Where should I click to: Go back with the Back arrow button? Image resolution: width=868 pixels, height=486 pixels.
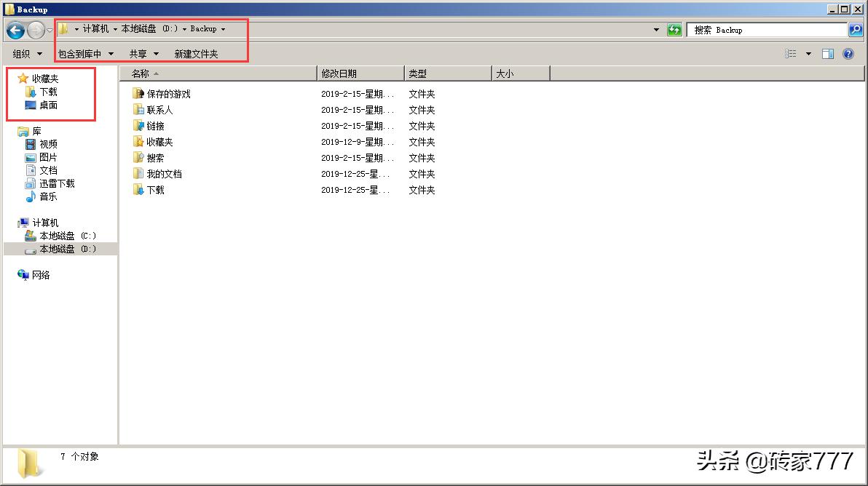coord(15,30)
